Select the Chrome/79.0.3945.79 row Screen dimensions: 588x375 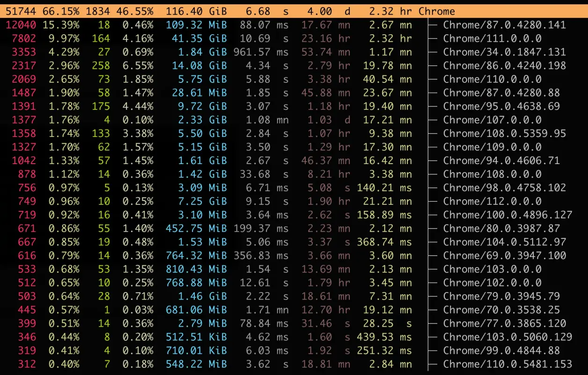(294, 297)
